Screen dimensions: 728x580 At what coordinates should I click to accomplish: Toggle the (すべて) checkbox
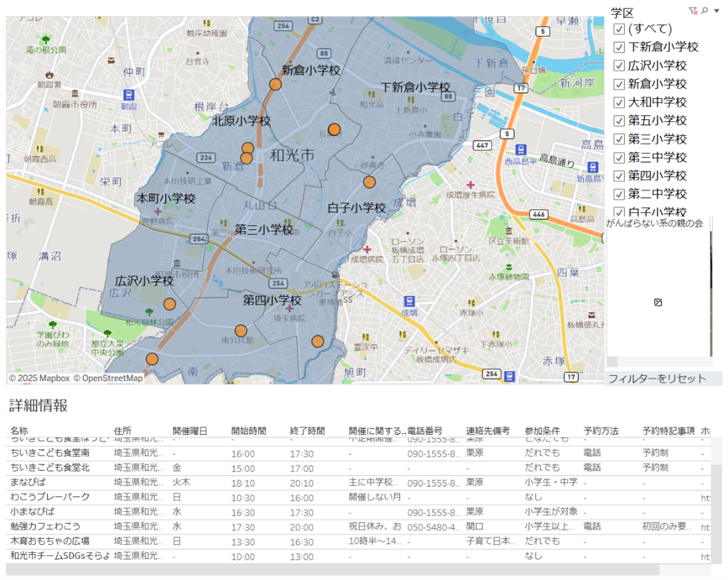point(619,28)
